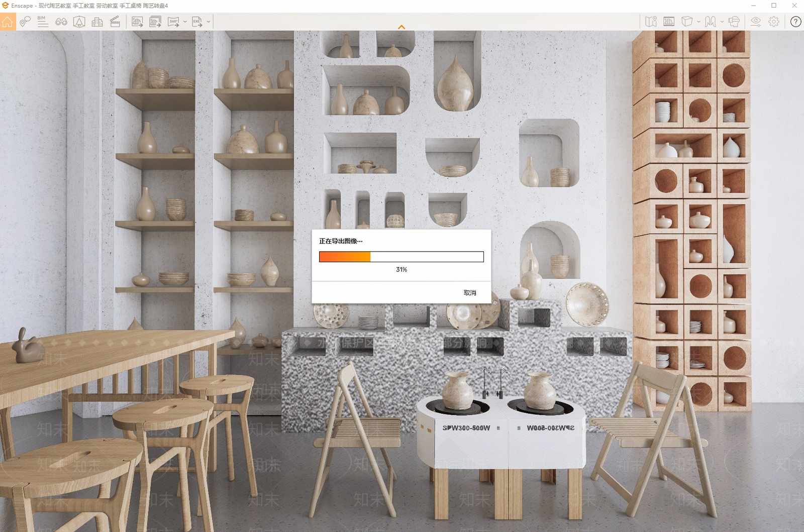Click the Enscape app logo in the title bar
The height and width of the screenshot is (532, 804).
coord(5,6)
